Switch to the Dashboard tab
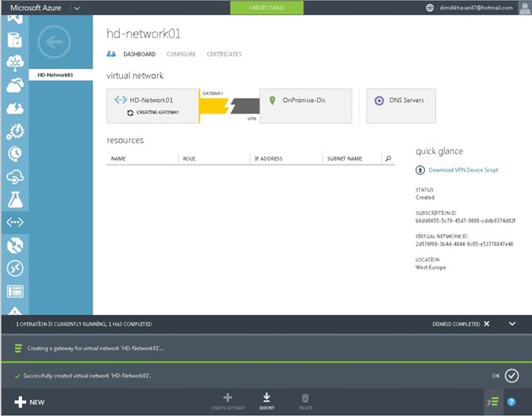Viewport: 532px width, 416px height. (x=139, y=54)
